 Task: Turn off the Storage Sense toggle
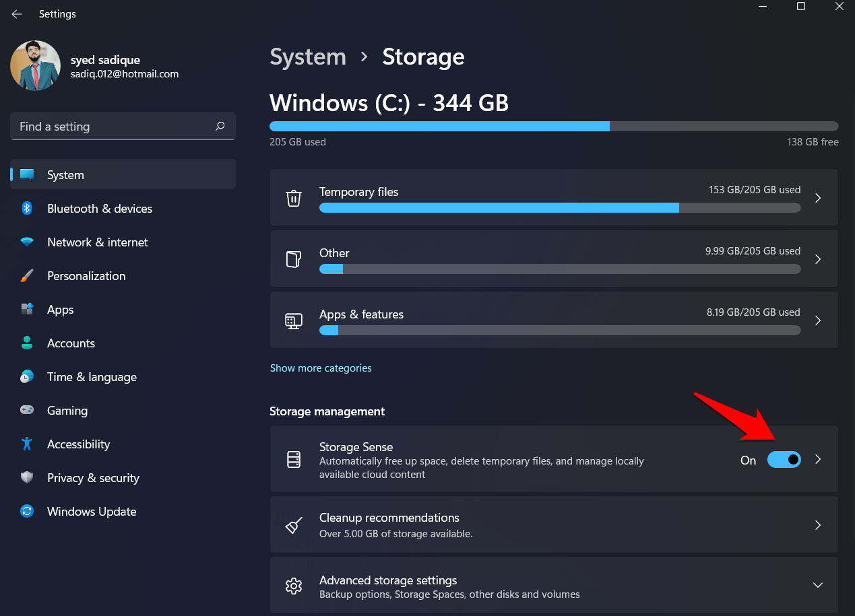(x=784, y=460)
